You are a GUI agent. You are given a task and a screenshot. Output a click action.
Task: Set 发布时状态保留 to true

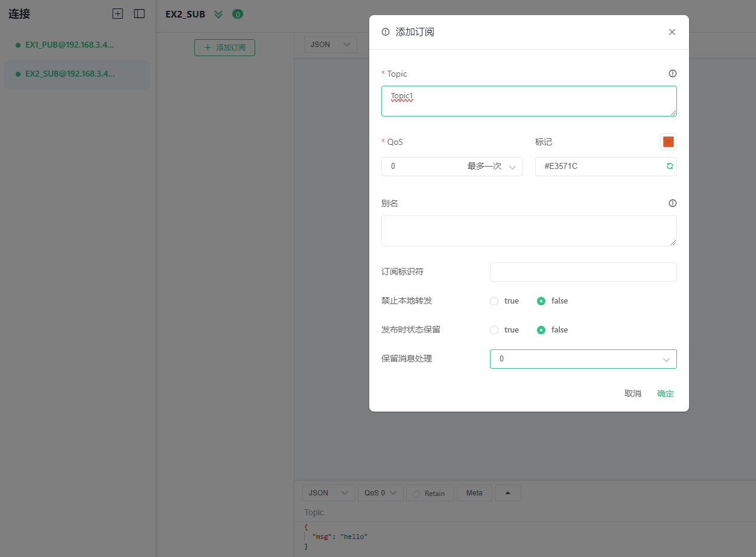click(494, 329)
